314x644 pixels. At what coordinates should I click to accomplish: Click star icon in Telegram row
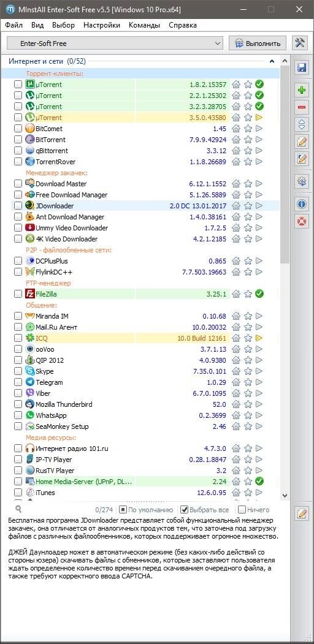[x=248, y=382]
